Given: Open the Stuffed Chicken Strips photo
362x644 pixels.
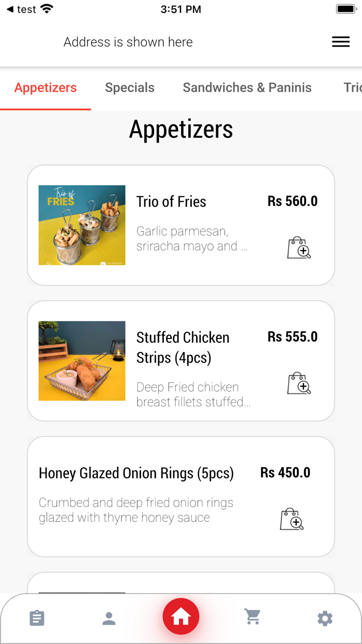Looking at the screenshot, I should pyautogui.click(x=82, y=361).
